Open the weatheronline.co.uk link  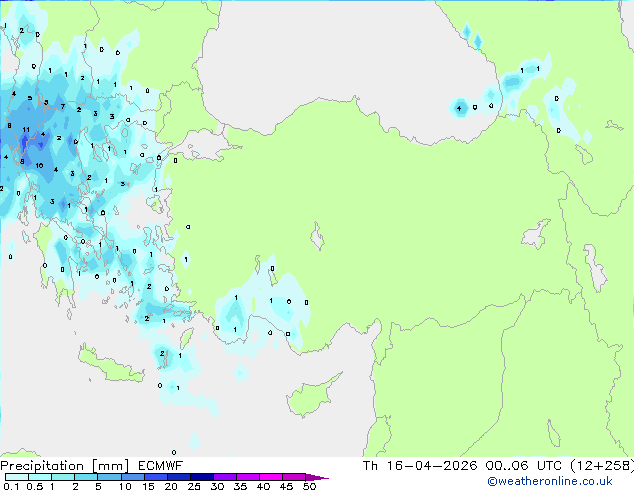550,481
